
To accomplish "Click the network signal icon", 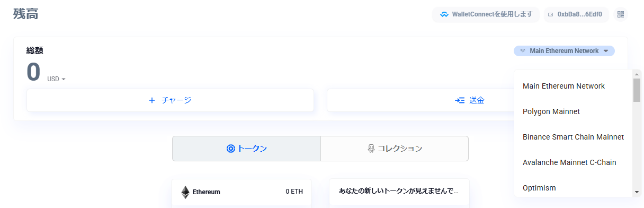I will pyautogui.click(x=523, y=51).
